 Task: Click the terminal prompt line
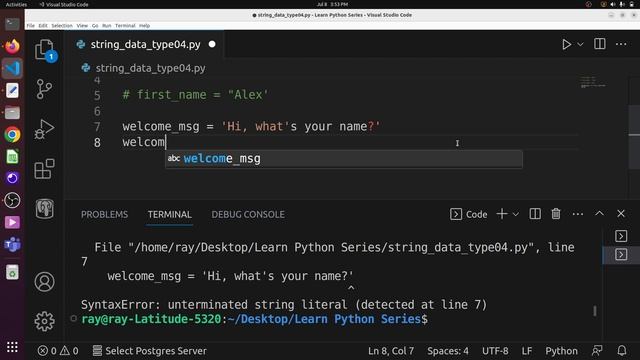[254, 319]
